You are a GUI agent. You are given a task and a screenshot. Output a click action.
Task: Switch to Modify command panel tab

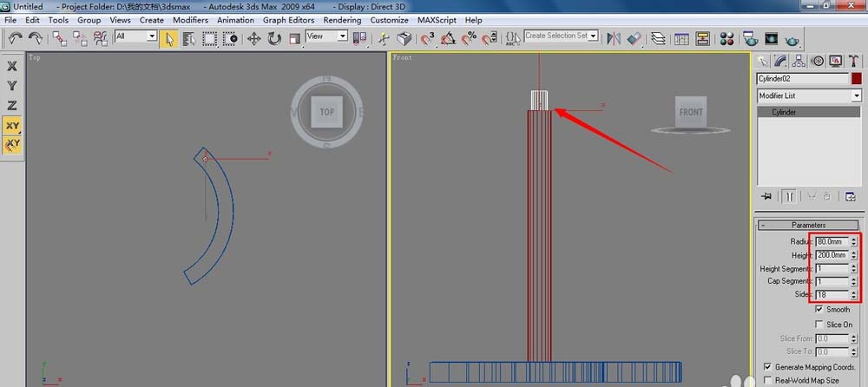click(x=780, y=61)
